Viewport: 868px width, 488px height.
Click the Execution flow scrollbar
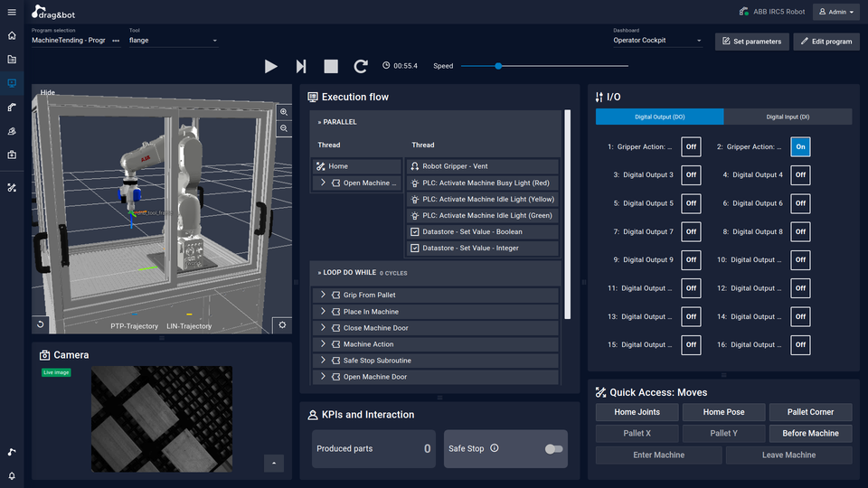(x=568, y=215)
